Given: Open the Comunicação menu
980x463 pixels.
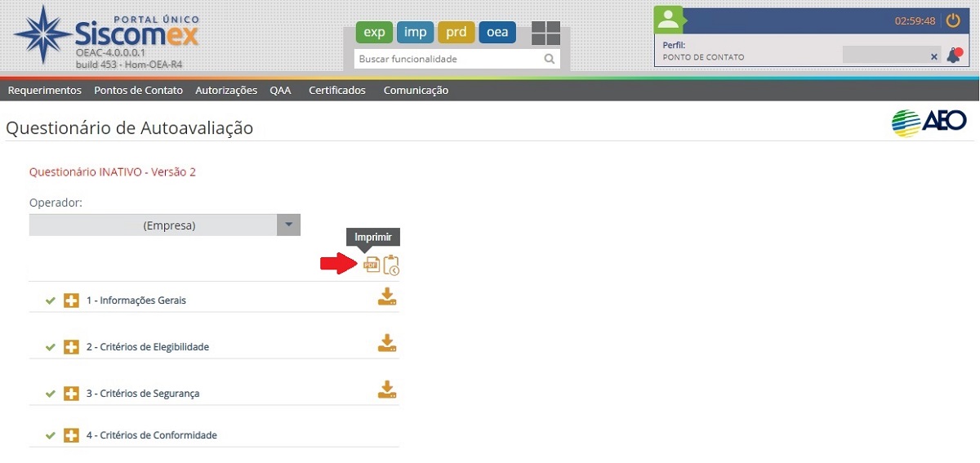Looking at the screenshot, I should tap(416, 91).
